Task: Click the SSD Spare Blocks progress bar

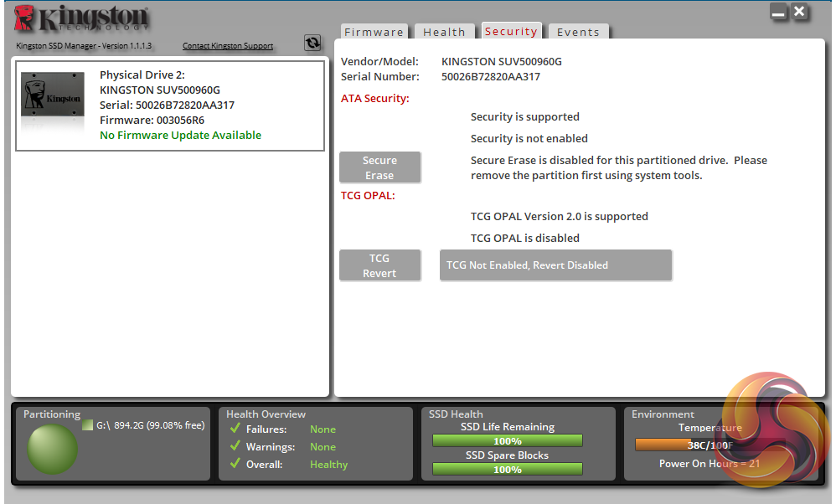Action: (507, 469)
